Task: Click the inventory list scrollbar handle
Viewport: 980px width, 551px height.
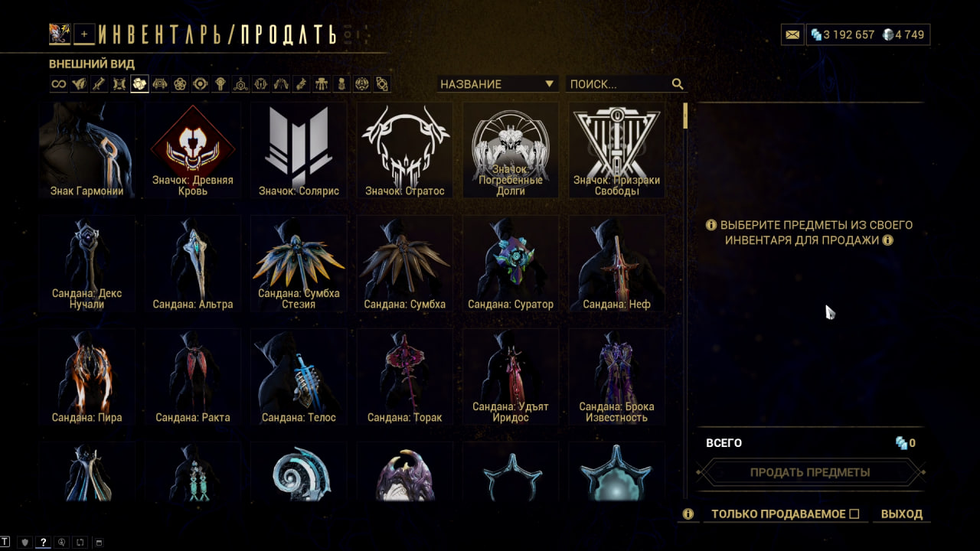Action: pyautogui.click(x=686, y=116)
